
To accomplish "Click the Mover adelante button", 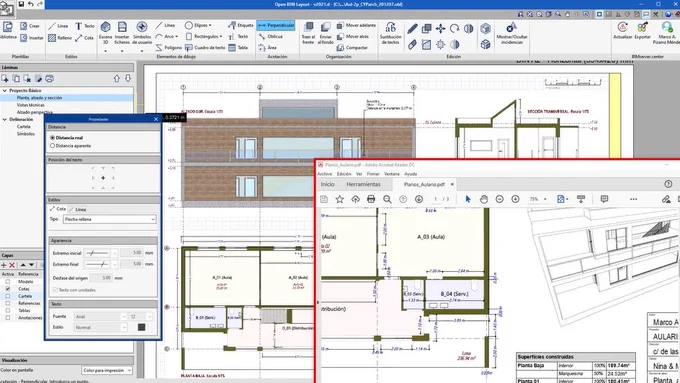I will 357,26.
